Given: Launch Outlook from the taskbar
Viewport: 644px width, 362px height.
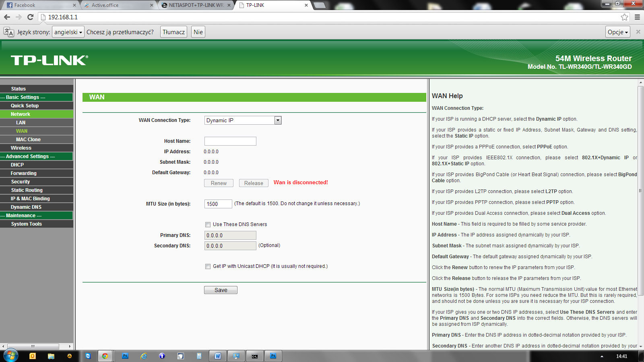Looking at the screenshot, I should click(33, 356).
